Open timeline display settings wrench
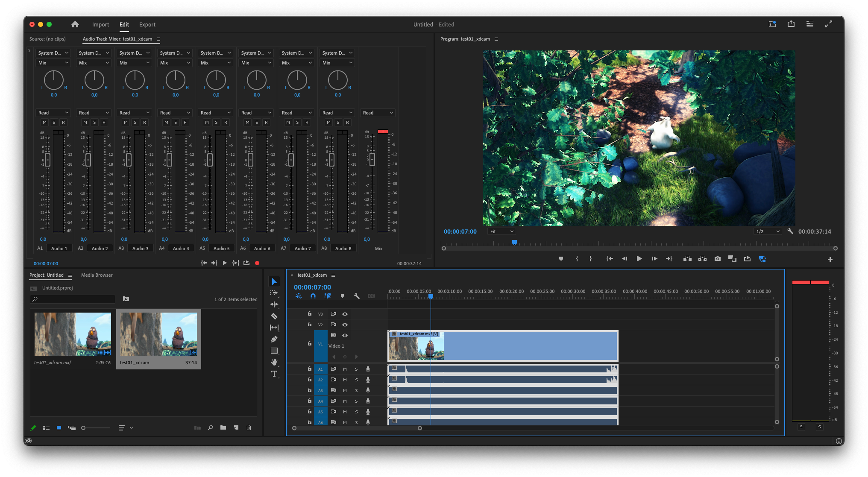Screen dimensions: 868x477 point(357,296)
